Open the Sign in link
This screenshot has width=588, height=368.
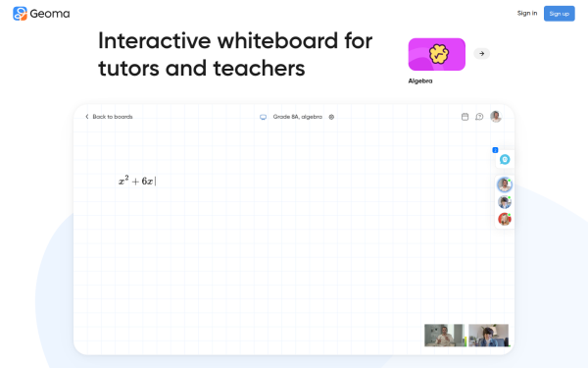527,13
